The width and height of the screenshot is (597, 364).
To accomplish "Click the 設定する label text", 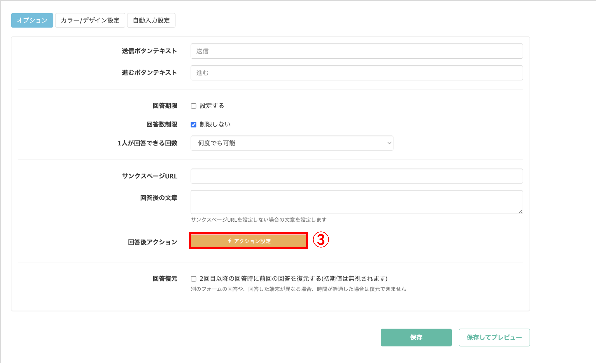I will pos(212,106).
